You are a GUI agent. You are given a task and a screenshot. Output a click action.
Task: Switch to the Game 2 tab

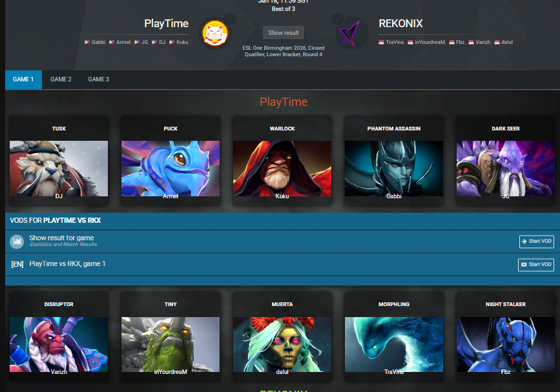[61, 79]
